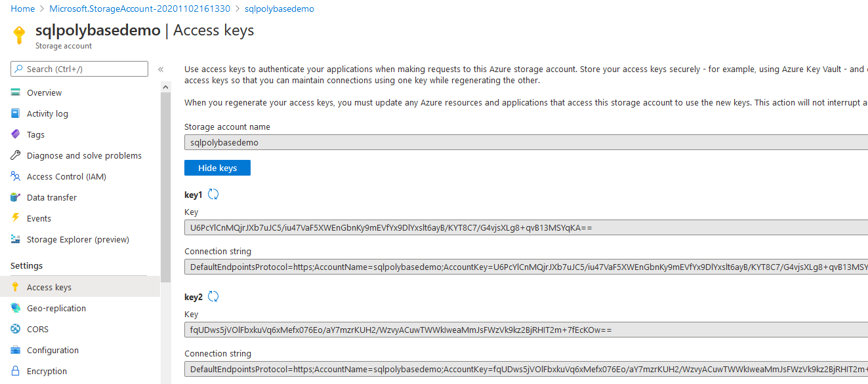Click the Activity log icon

(16, 113)
